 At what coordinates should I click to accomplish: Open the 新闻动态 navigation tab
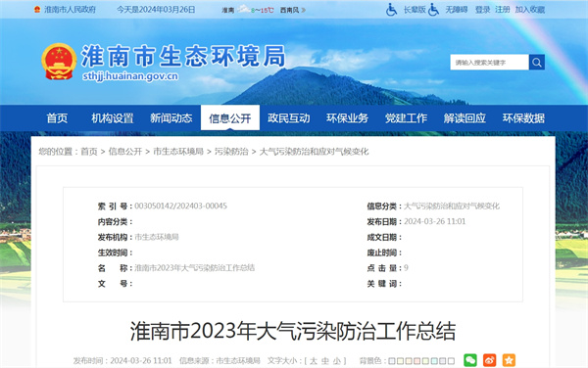coord(171,118)
